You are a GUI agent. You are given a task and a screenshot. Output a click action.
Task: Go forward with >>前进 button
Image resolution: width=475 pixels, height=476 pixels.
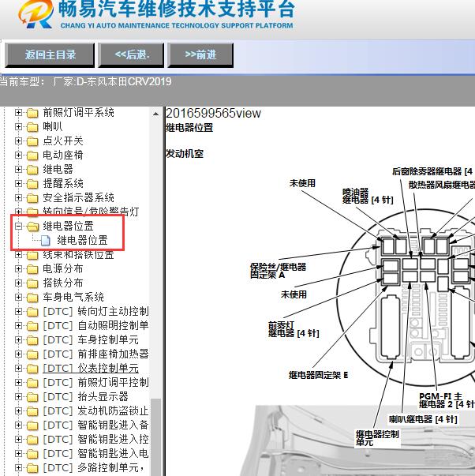click(x=200, y=55)
